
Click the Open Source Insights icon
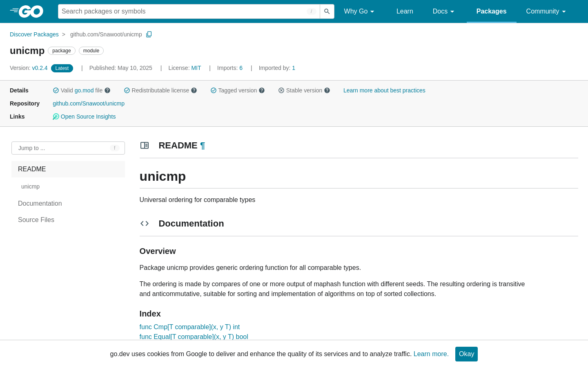[56, 117]
